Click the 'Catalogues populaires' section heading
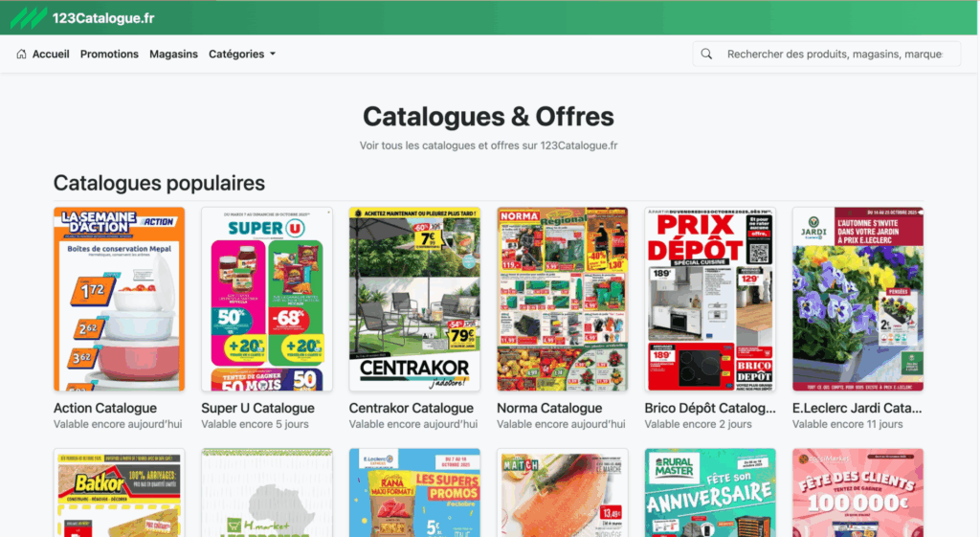Screen dimensions: 980x537 click(x=159, y=183)
